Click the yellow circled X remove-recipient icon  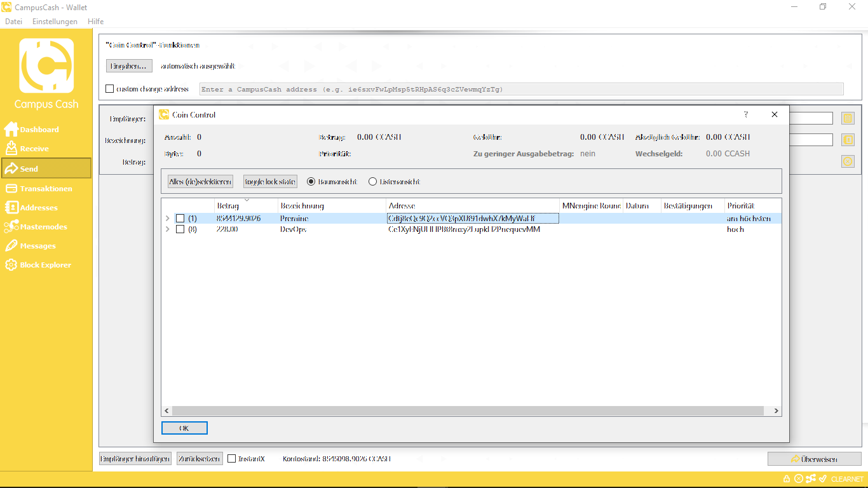(848, 161)
